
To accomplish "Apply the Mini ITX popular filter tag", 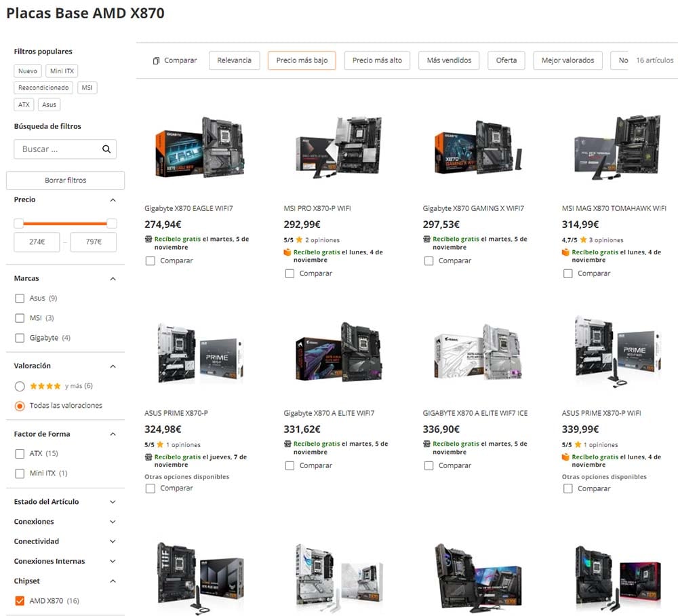I will pos(62,71).
